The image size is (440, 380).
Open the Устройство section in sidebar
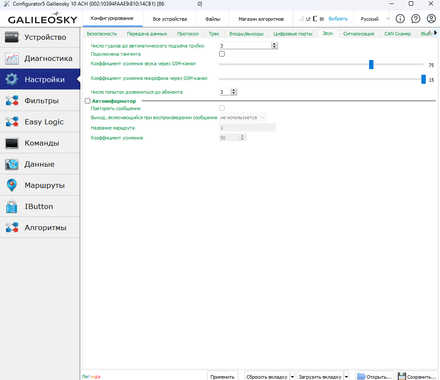click(x=40, y=37)
